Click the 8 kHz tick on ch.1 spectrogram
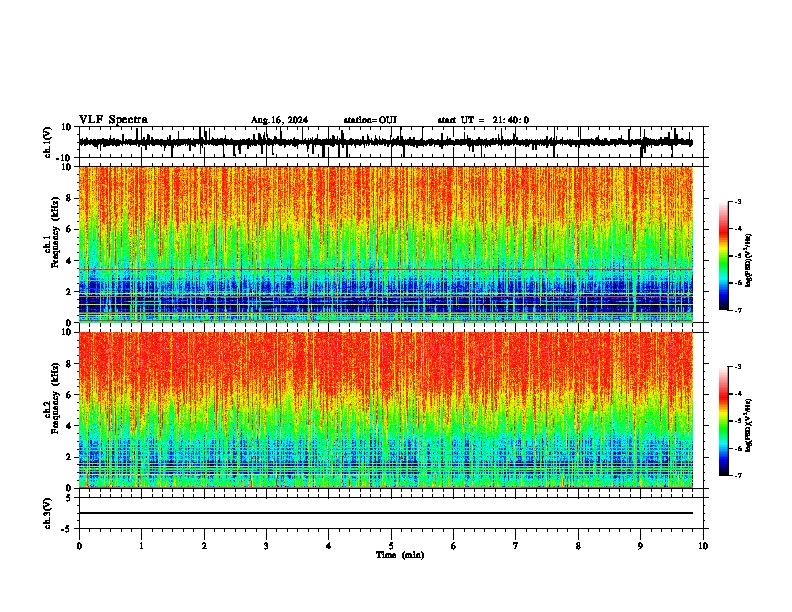This screenshot has width=792, height=612. click(70, 198)
